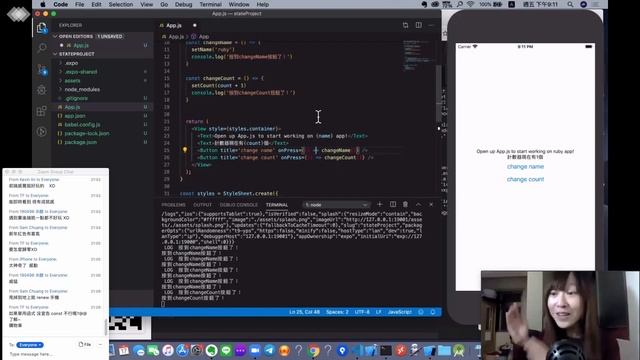Open package.json in the file tree
Image resolution: width=640 pixels, height=360 pixels.
pos(102,142)
